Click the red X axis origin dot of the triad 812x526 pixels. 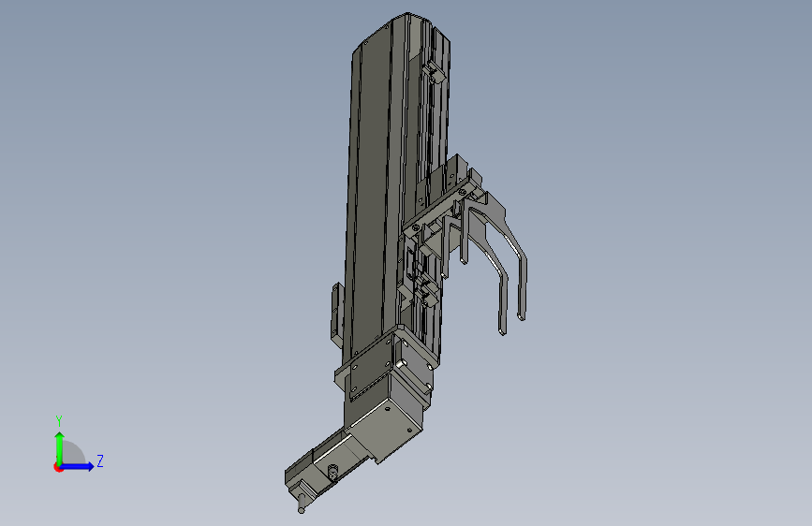(x=58, y=467)
